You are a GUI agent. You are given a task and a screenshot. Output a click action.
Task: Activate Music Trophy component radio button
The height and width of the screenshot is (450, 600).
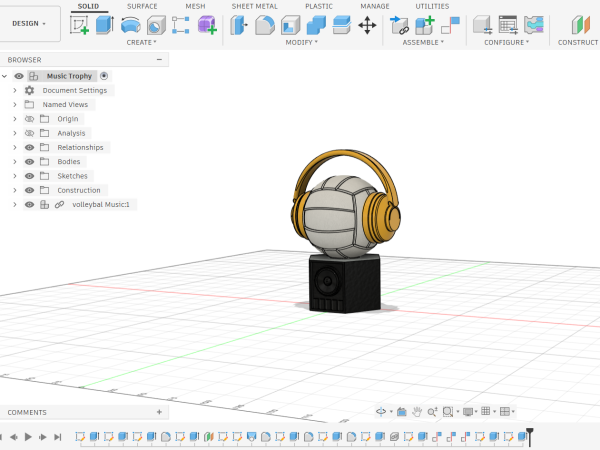104,76
